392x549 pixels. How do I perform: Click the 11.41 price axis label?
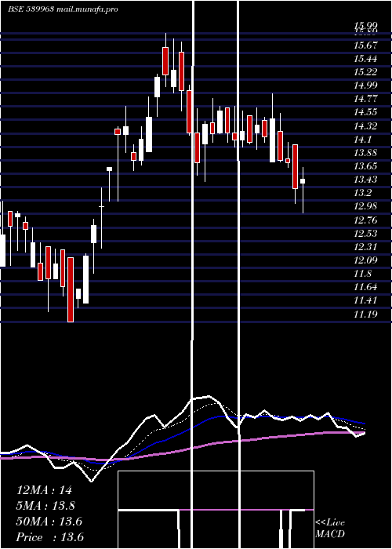(x=366, y=300)
